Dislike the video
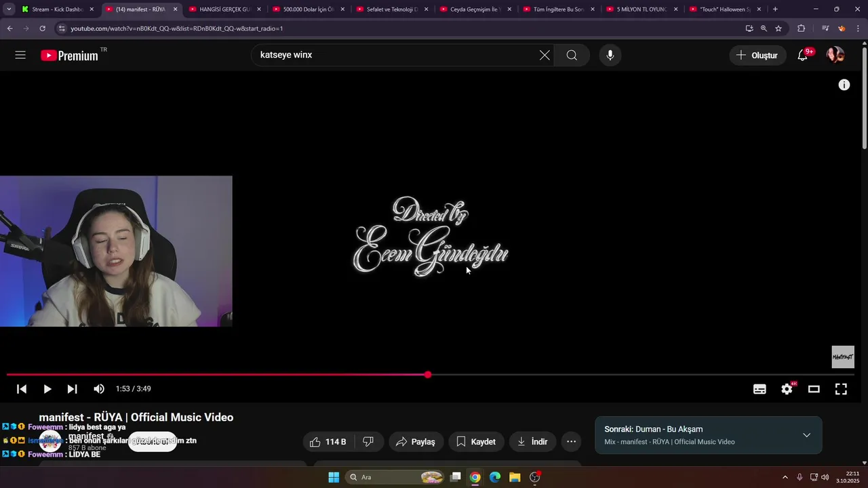The width and height of the screenshot is (868, 488). coord(368,442)
